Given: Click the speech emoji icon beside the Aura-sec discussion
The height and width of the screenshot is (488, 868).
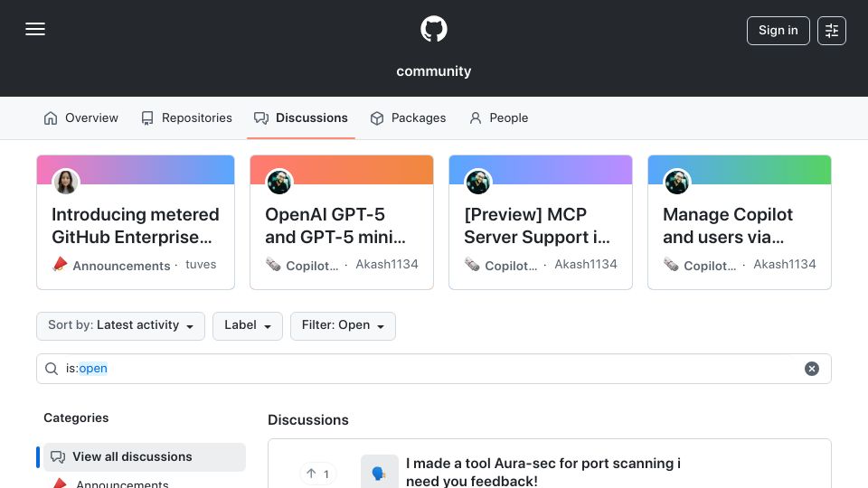Looking at the screenshot, I should (x=379, y=473).
